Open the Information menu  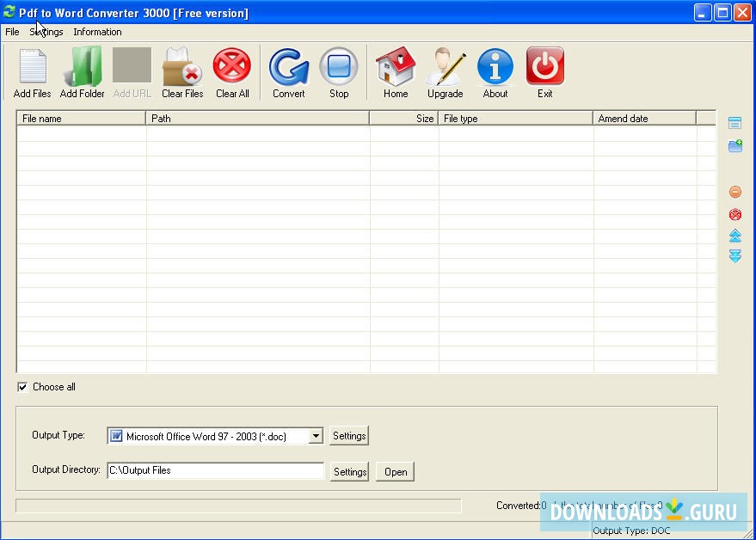pyautogui.click(x=97, y=32)
